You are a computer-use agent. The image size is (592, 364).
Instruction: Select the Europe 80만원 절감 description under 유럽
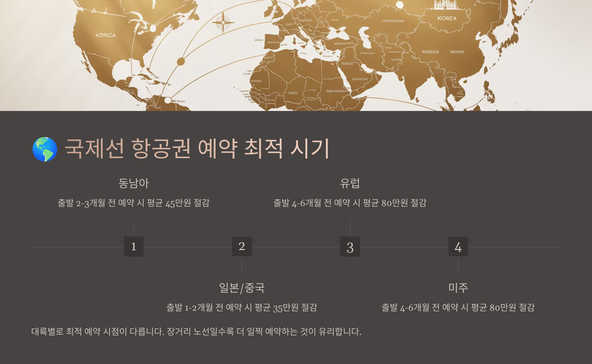[x=350, y=203]
